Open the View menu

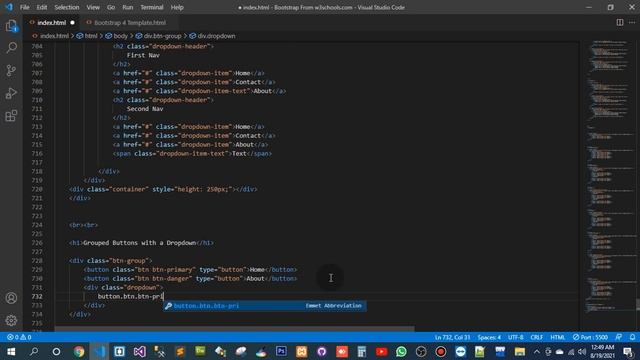coord(93,7)
